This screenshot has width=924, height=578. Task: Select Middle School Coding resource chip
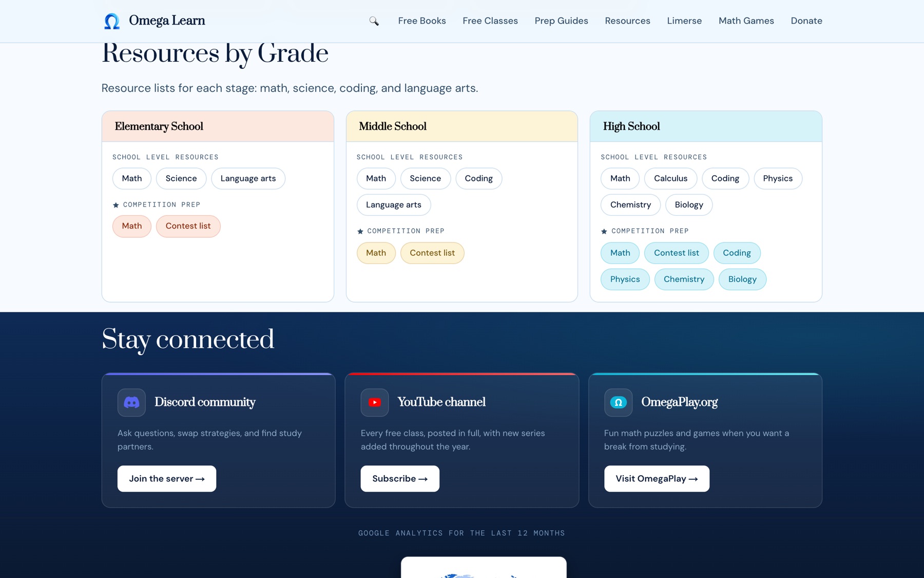coord(478,178)
